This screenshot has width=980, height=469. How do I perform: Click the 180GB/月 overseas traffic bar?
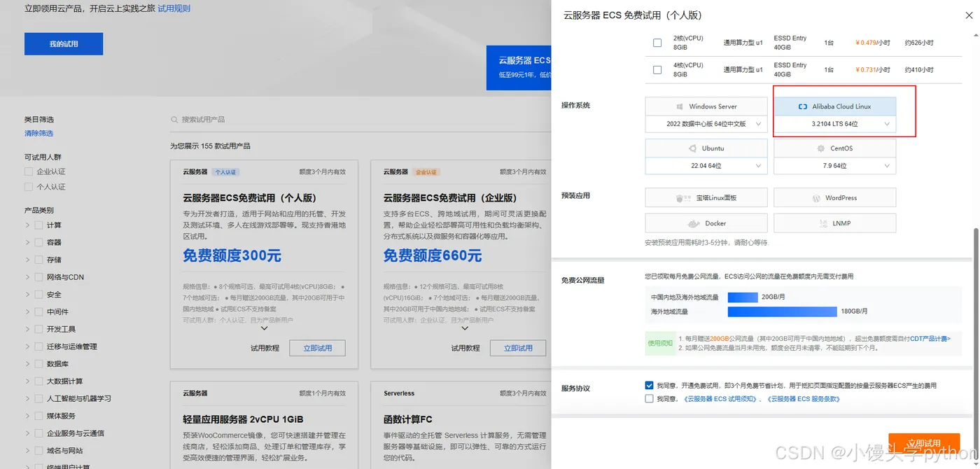(x=783, y=311)
